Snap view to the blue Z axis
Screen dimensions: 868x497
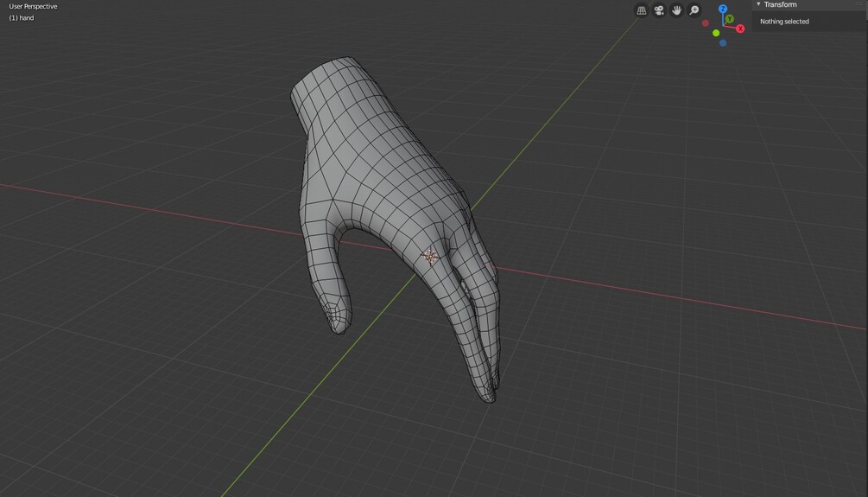click(722, 9)
